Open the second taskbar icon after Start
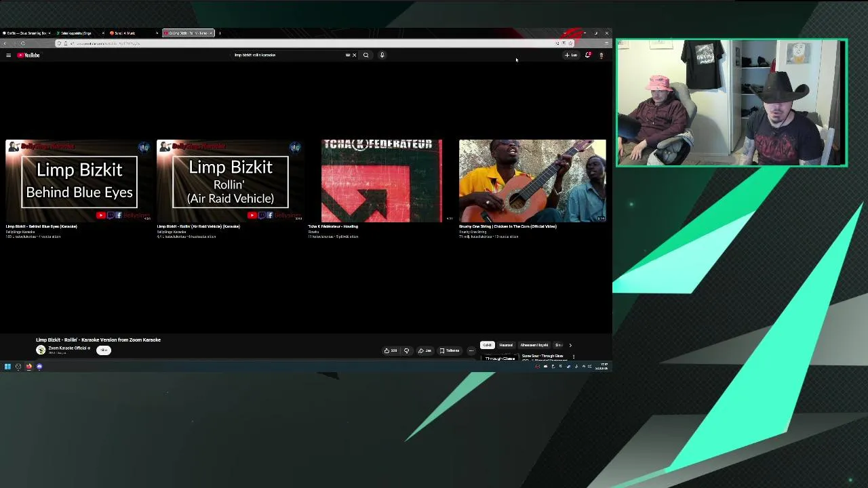The image size is (868, 488). (18, 367)
